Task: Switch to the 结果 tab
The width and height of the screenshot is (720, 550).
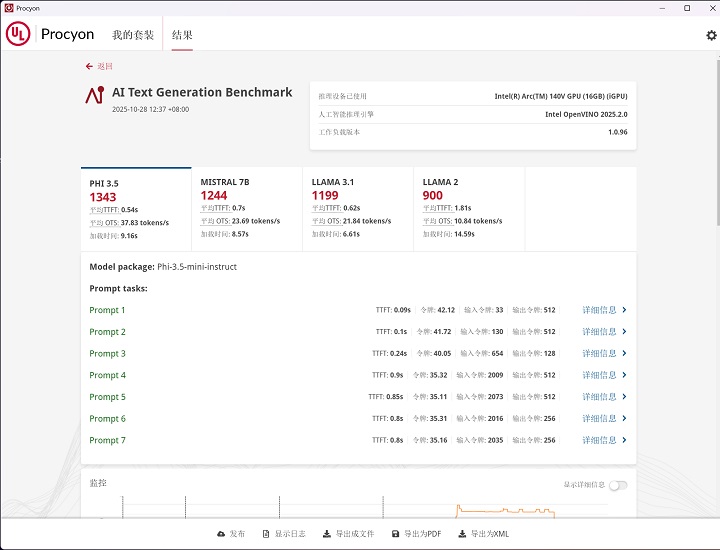Action: point(182,35)
